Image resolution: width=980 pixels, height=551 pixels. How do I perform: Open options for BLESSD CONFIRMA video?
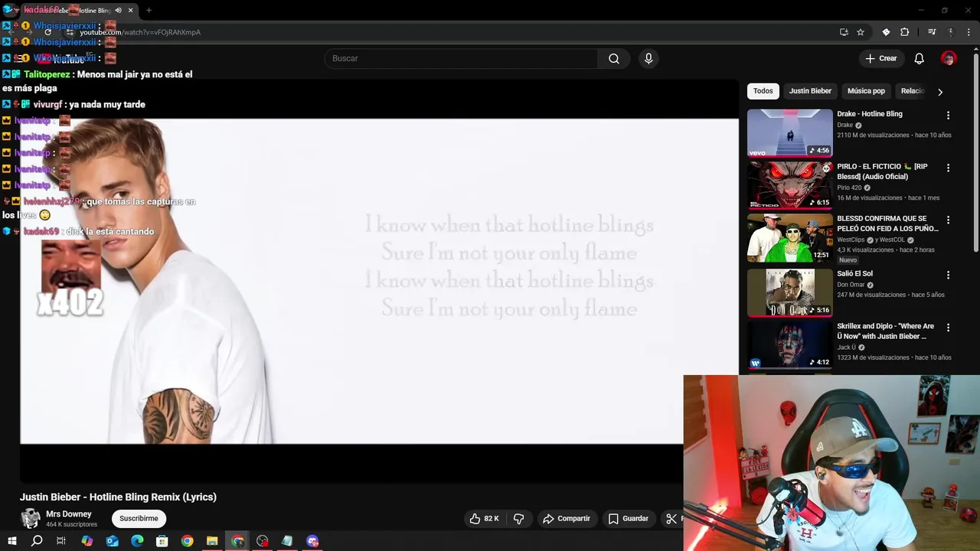point(948,220)
